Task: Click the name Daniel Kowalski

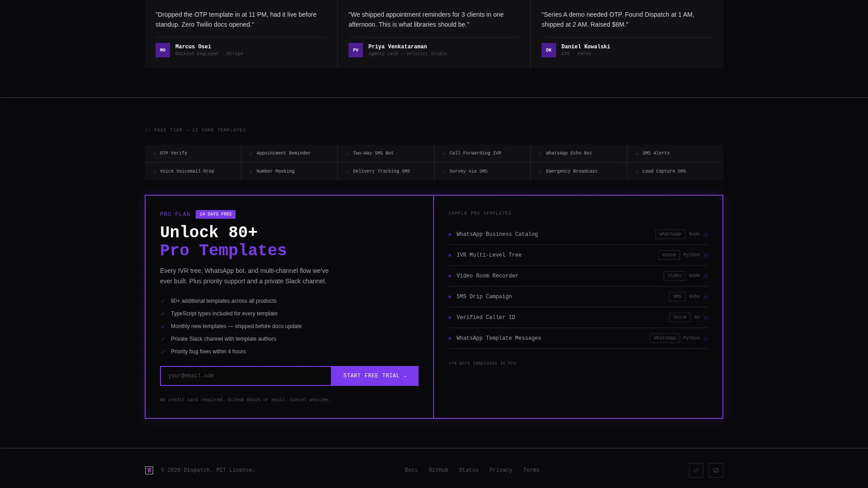Action: pyautogui.click(x=586, y=47)
